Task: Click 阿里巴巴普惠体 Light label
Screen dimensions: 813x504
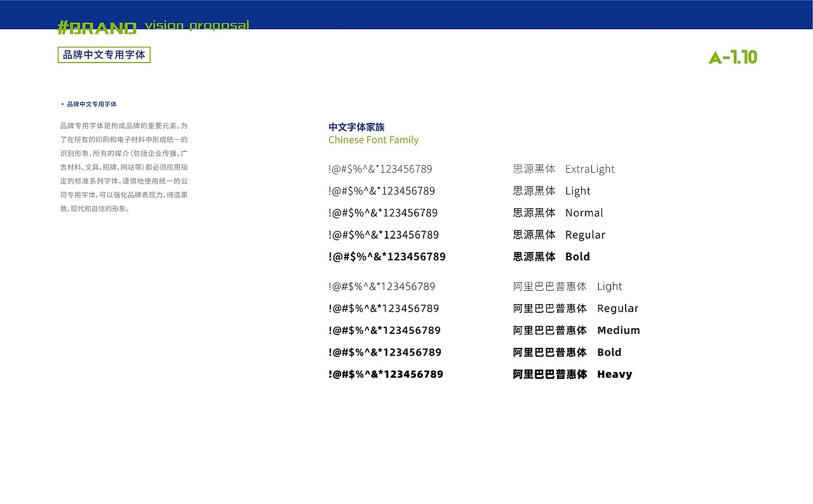Action: click(x=568, y=286)
